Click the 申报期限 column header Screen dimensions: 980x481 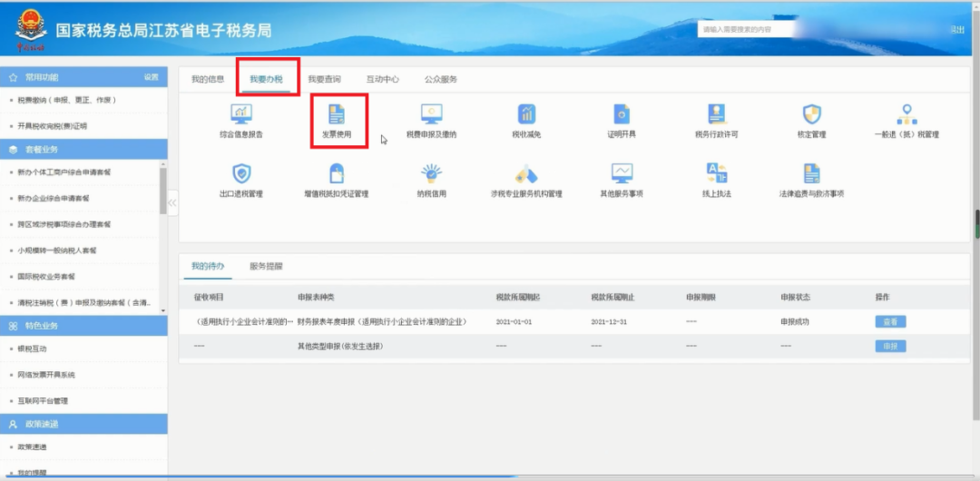point(701,297)
